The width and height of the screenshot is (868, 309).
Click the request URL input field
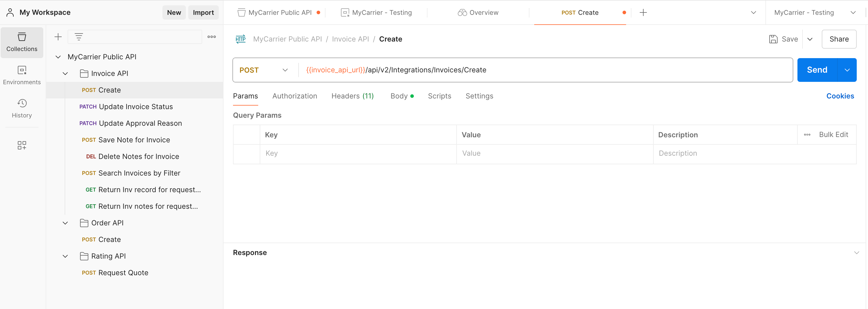point(546,70)
